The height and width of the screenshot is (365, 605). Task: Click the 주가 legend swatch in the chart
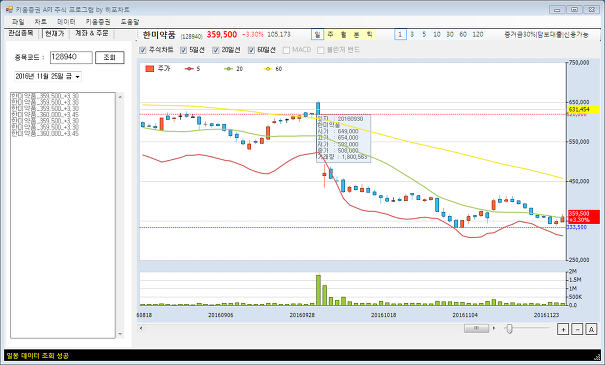[150, 69]
